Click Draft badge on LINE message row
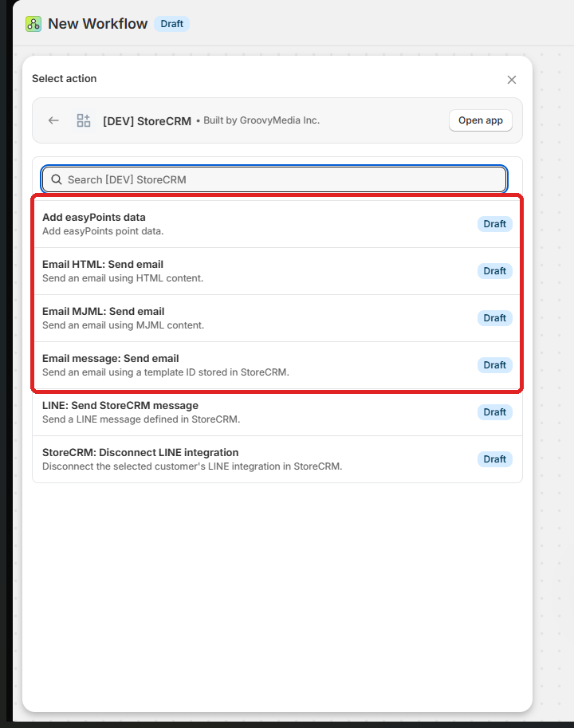Screen dimensions: 574x728 click(x=494, y=412)
